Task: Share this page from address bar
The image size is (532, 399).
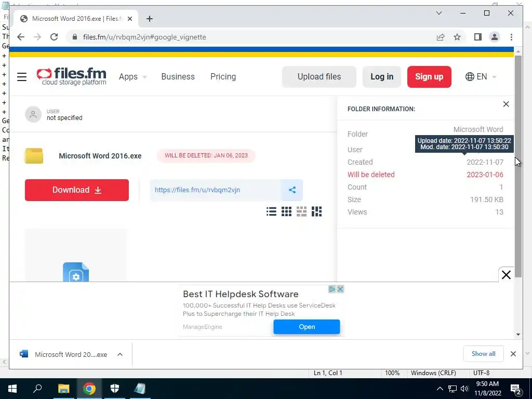Action: (x=441, y=37)
